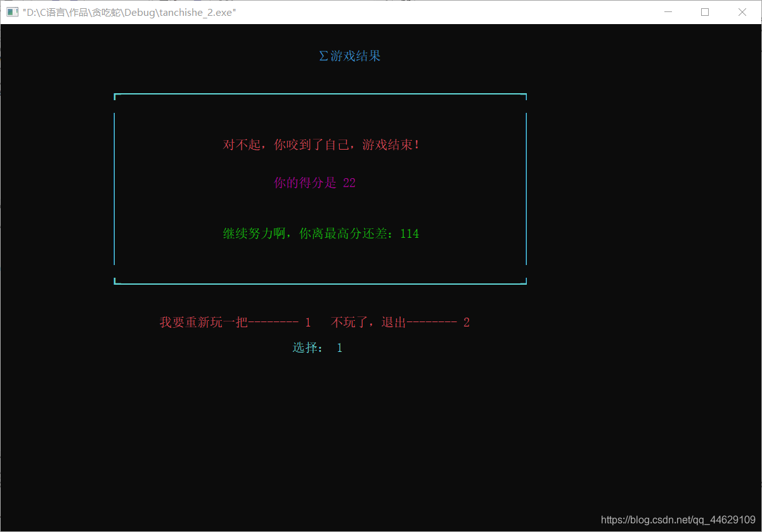Click the 对不起，你咬到了自己，游戏结束！ message
Viewport: 762px width, 532px height.
(321, 145)
